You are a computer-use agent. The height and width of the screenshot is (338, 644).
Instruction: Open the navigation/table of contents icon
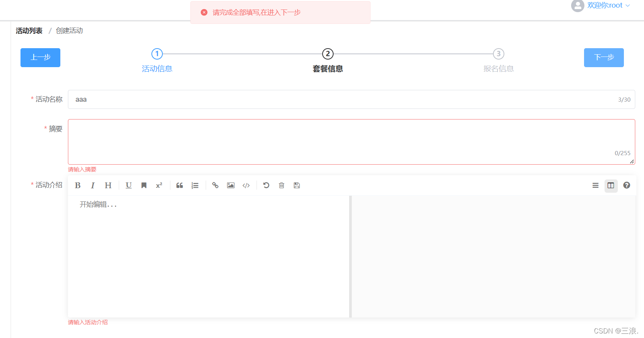[595, 185]
